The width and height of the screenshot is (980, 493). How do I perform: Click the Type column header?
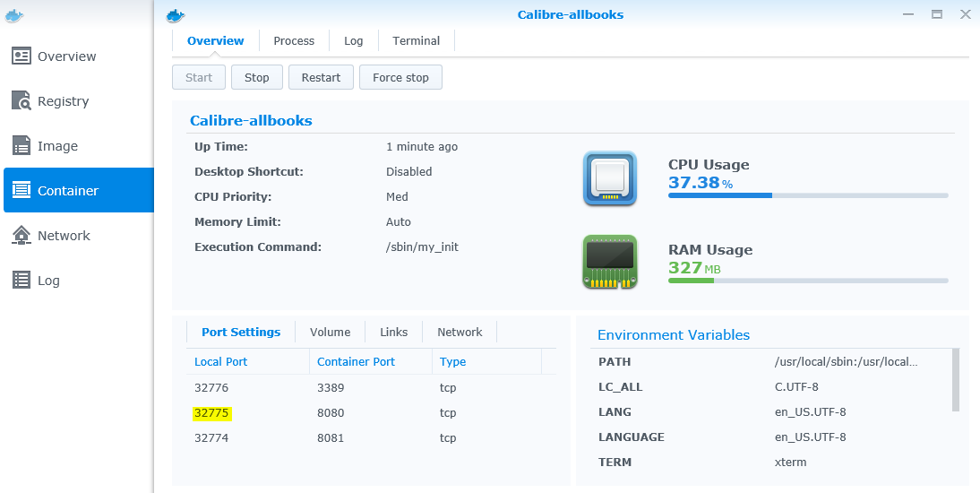[x=486, y=361]
